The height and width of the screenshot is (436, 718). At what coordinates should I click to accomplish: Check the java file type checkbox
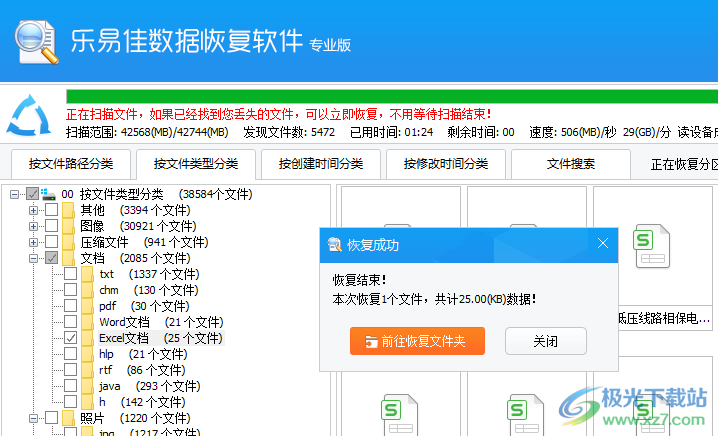pos(71,386)
